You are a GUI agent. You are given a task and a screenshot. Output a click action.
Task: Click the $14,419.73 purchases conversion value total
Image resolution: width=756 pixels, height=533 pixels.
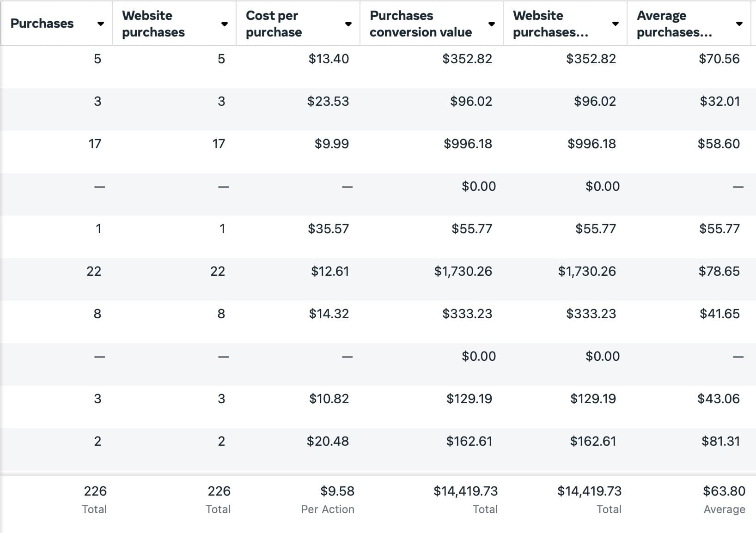(465, 491)
